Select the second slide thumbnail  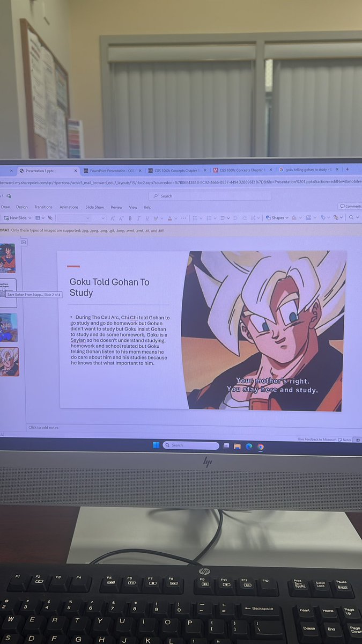tap(8, 292)
